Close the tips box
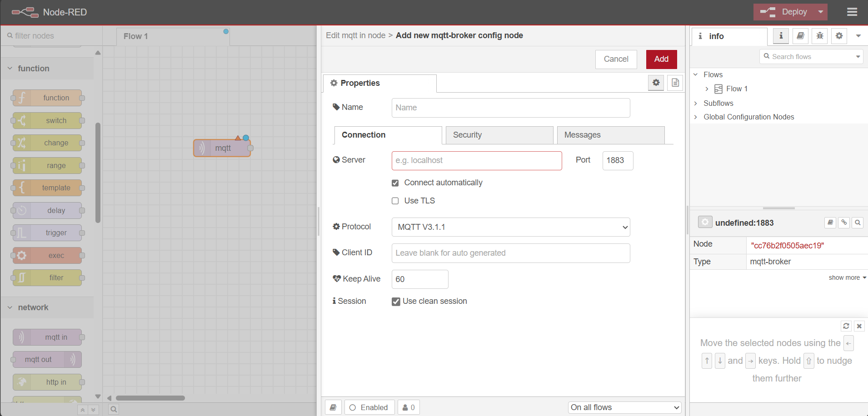 [x=859, y=326]
